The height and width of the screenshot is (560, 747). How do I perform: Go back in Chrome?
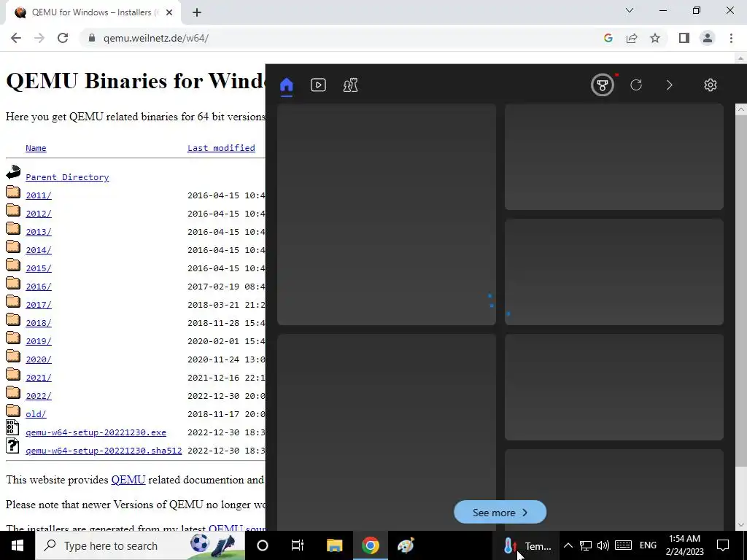point(16,38)
